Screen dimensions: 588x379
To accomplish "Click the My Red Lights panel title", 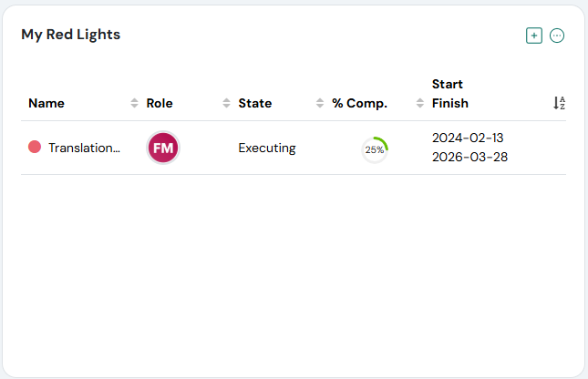I will (x=71, y=35).
